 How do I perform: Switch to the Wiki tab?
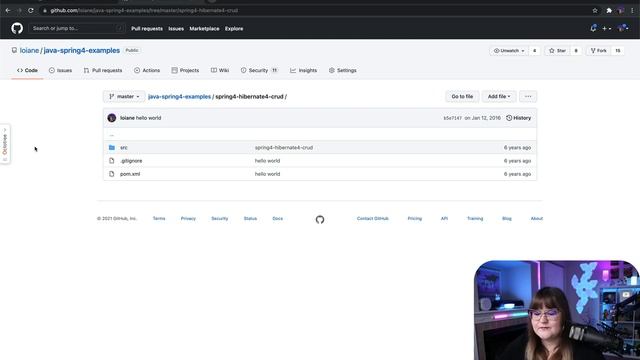click(220, 70)
